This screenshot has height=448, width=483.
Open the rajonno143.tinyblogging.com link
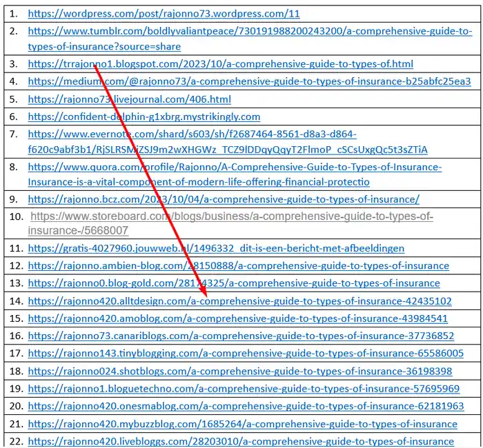pyautogui.click(x=246, y=354)
